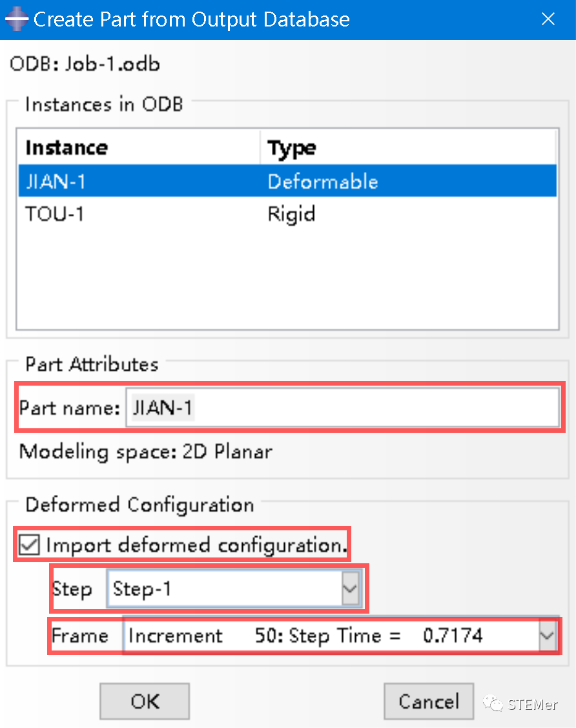Open the Step dropdown arrow
The width and height of the screenshot is (576, 728).
[349, 589]
